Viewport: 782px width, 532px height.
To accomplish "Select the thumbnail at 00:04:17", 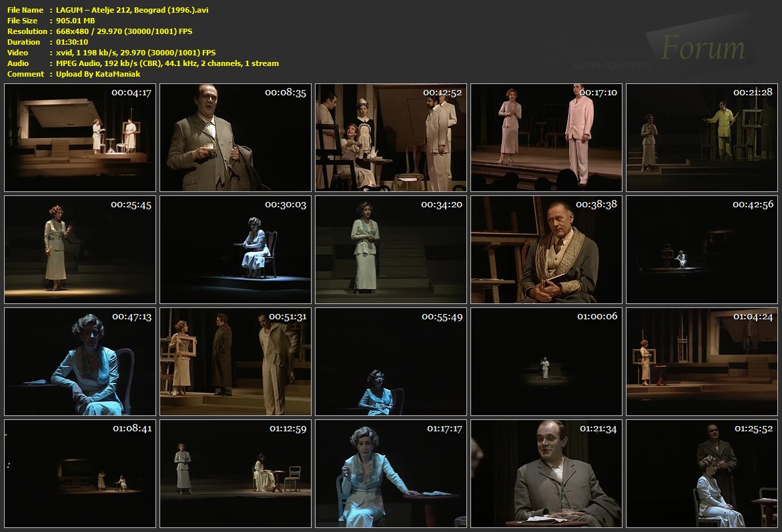I will (x=80, y=137).
